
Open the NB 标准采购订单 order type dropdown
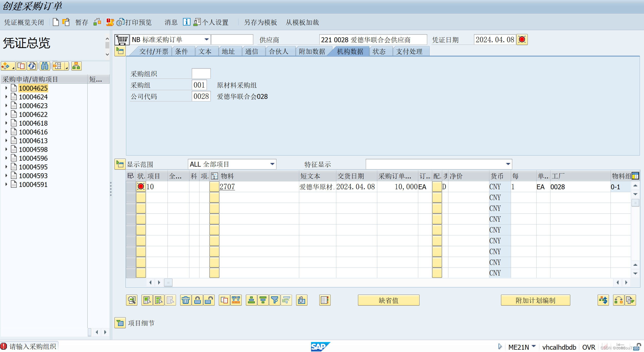[206, 40]
